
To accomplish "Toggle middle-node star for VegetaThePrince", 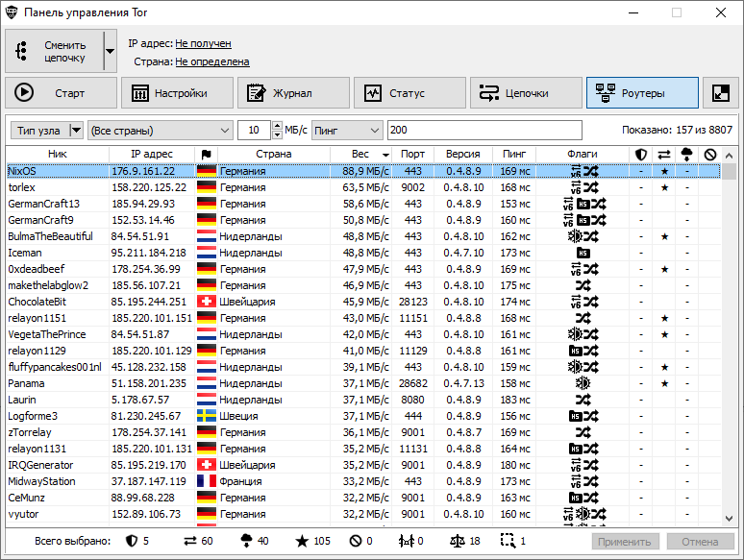I will click(x=664, y=335).
